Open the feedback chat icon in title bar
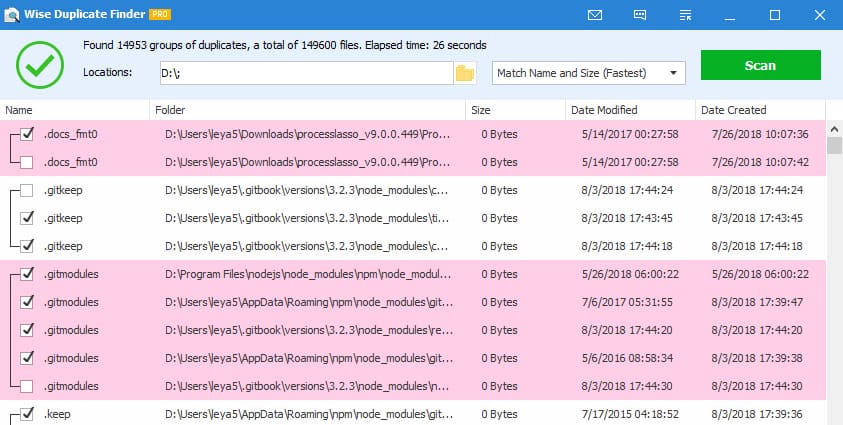 (x=640, y=15)
